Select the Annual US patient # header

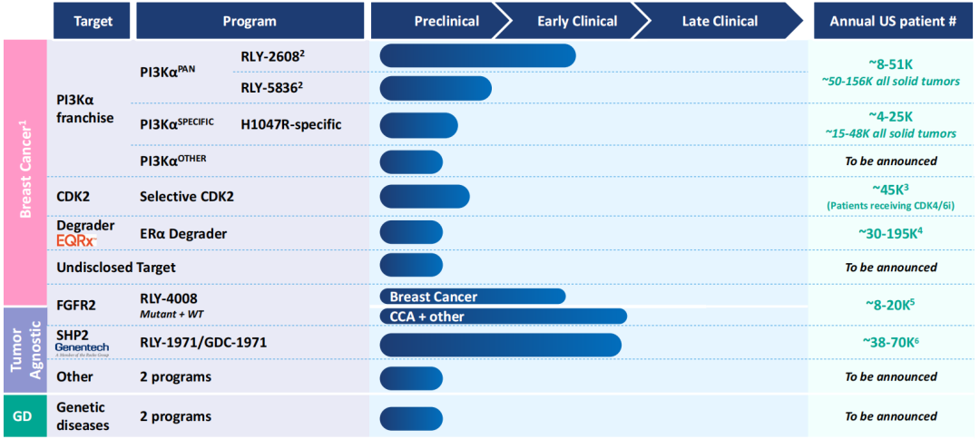(x=893, y=21)
